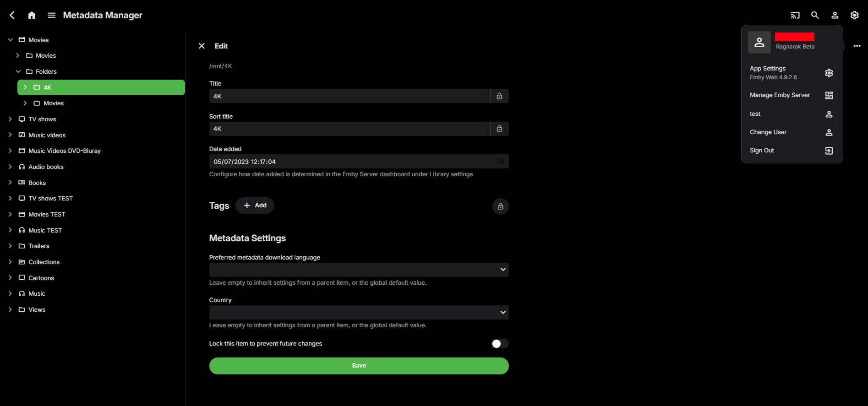Open the hamburger navigation menu

point(52,15)
